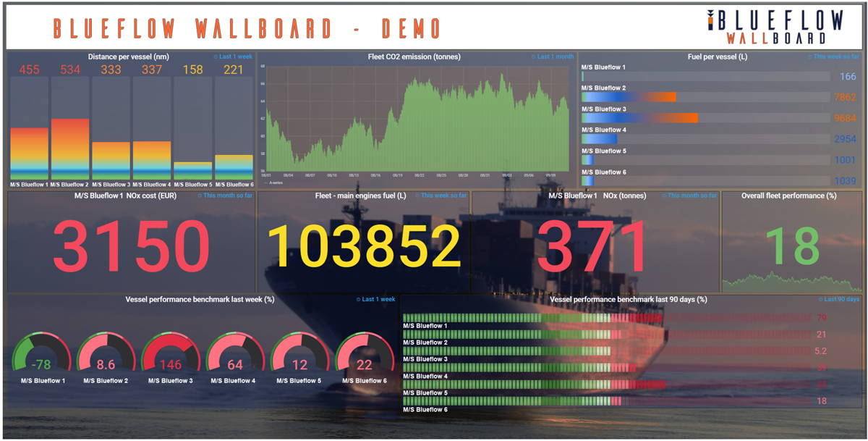Click clock icon in Fuel per vessel panel
The height and width of the screenshot is (441, 868).
[810, 56]
